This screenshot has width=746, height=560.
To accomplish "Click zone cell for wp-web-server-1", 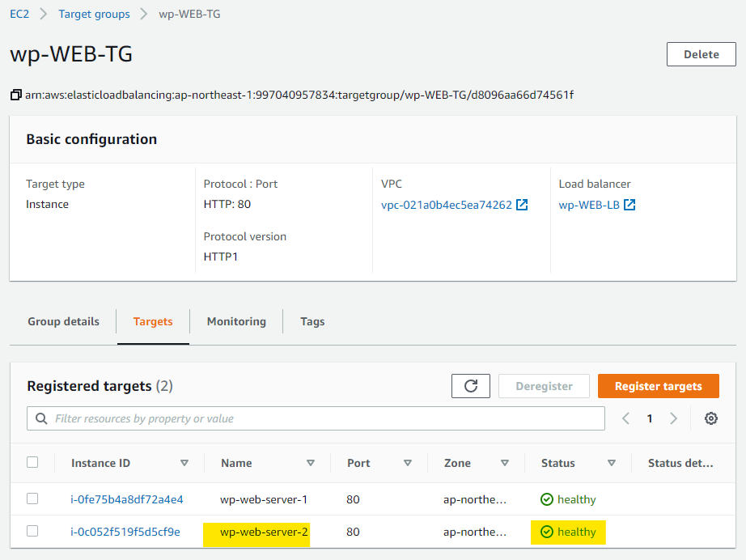I will pyautogui.click(x=475, y=499).
